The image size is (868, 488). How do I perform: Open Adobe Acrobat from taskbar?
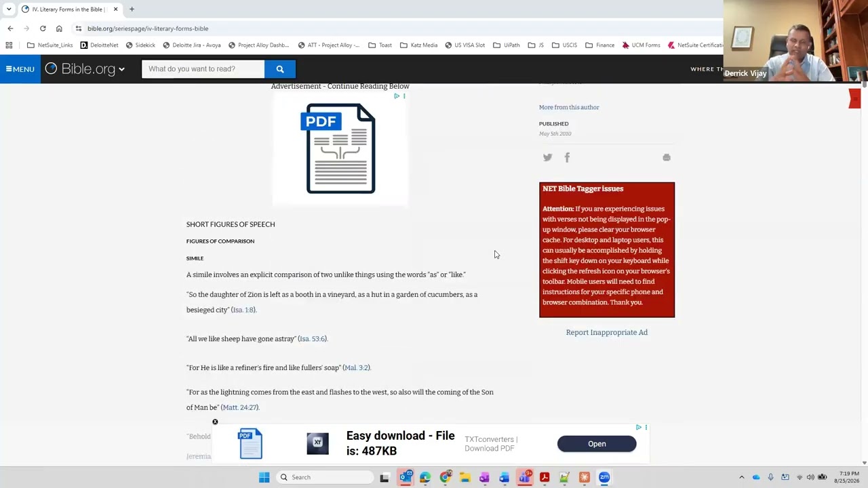point(544,477)
